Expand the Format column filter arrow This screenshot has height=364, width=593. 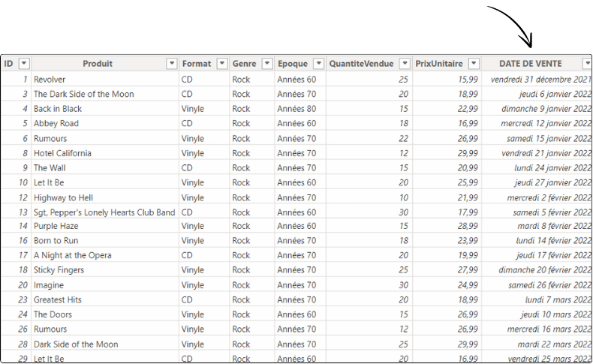222,64
